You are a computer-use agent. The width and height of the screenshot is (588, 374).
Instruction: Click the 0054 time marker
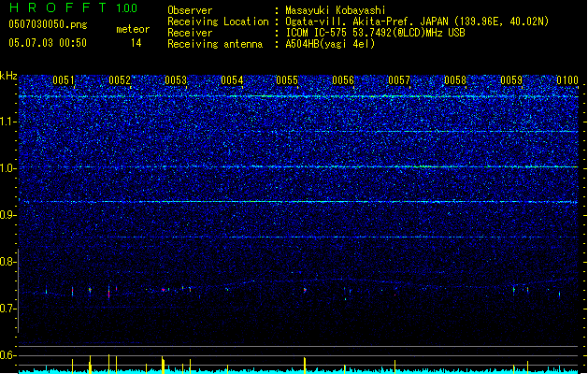(x=232, y=80)
